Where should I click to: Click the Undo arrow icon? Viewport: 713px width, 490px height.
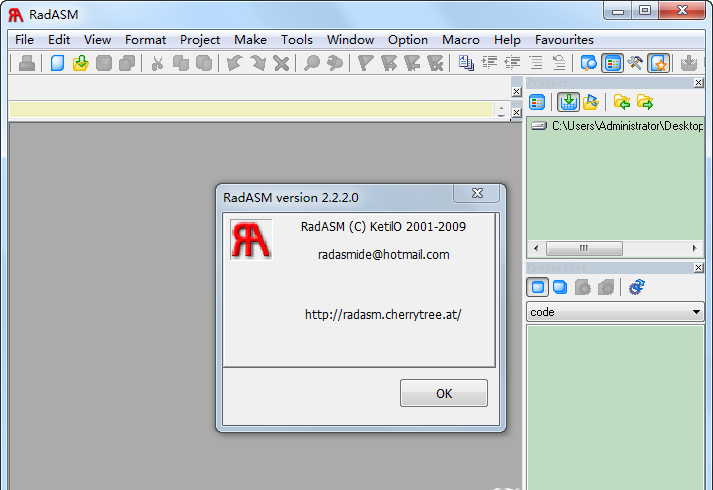pyautogui.click(x=235, y=63)
